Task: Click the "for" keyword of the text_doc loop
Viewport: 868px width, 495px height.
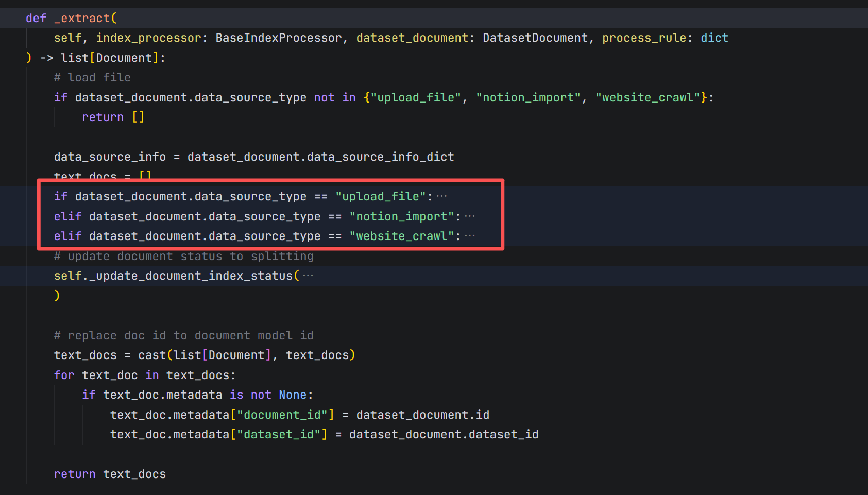Action: [64, 375]
